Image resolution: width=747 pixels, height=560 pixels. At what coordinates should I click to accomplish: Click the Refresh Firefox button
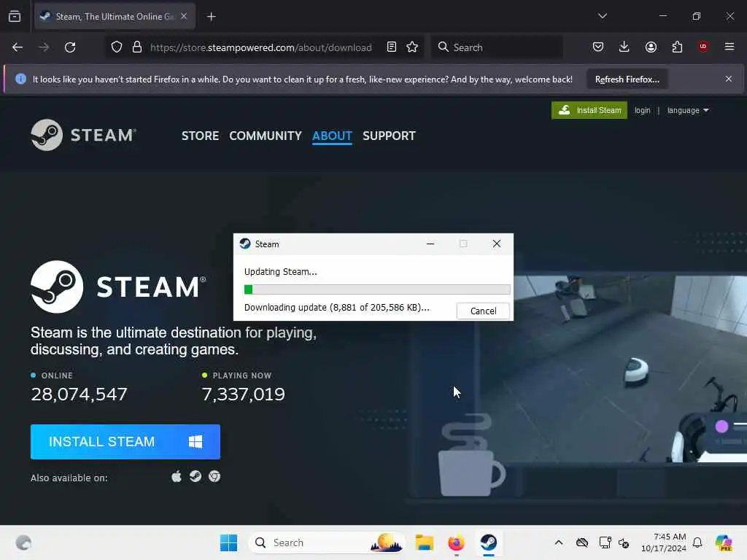click(627, 79)
